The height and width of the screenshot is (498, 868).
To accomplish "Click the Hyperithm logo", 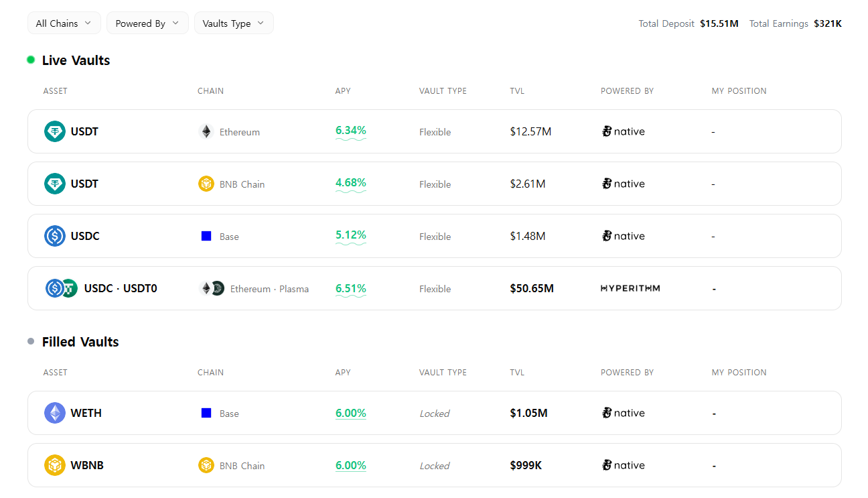I will pos(630,288).
